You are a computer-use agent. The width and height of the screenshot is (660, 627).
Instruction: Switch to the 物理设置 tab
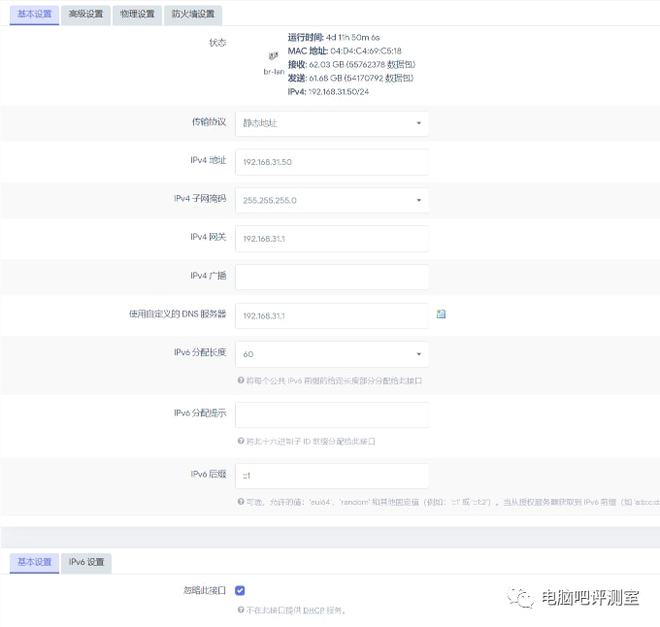tap(137, 15)
